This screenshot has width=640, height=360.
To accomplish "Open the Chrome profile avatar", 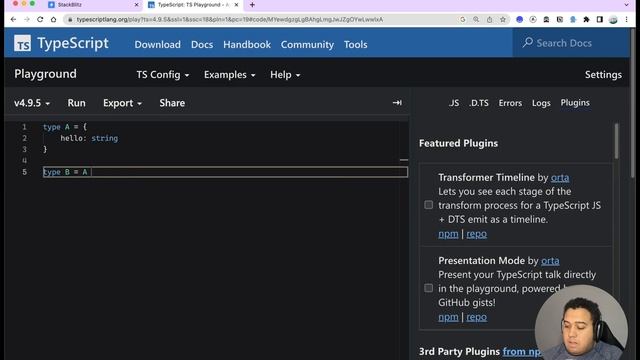I will [613, 19].
